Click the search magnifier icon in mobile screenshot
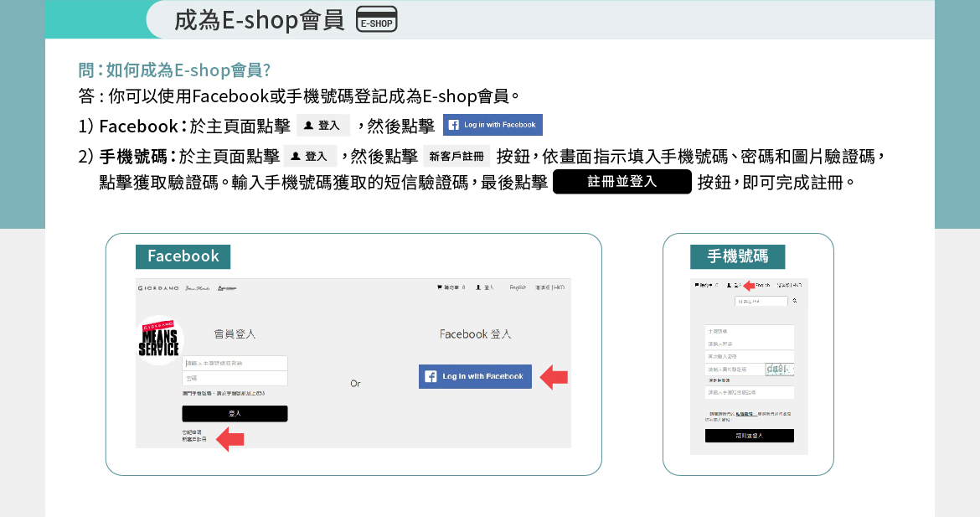 (x=794, y=300)
